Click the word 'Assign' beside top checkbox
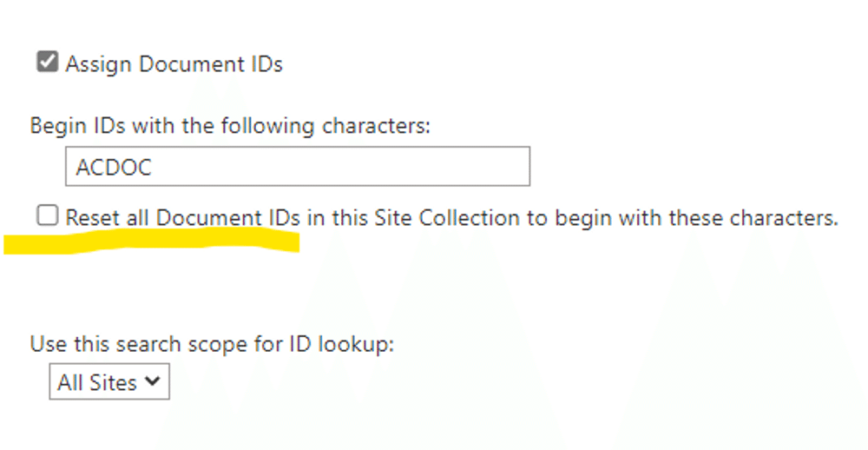The height and width of the screenshot is (450, 868). [x=97, y=64]
